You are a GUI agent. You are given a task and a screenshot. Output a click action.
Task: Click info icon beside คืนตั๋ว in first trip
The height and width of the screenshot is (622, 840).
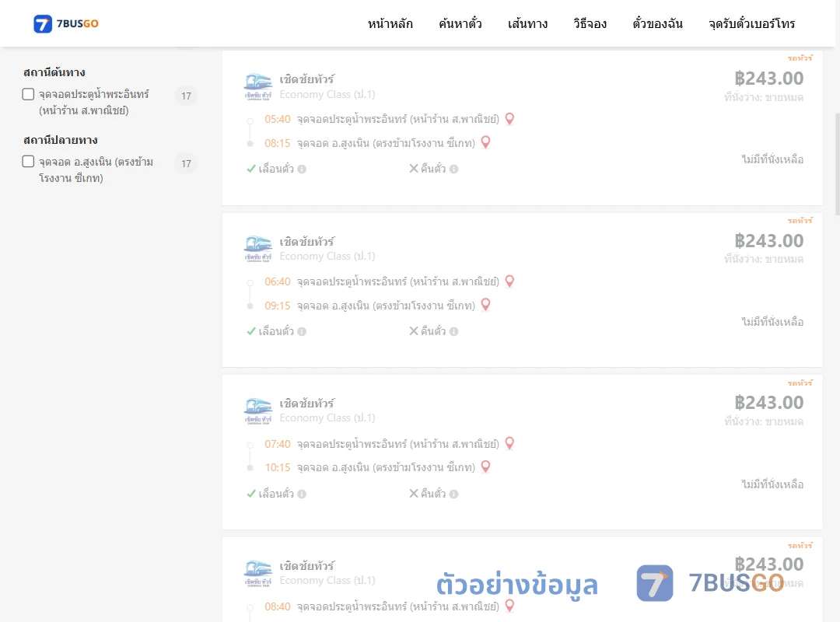453,169
